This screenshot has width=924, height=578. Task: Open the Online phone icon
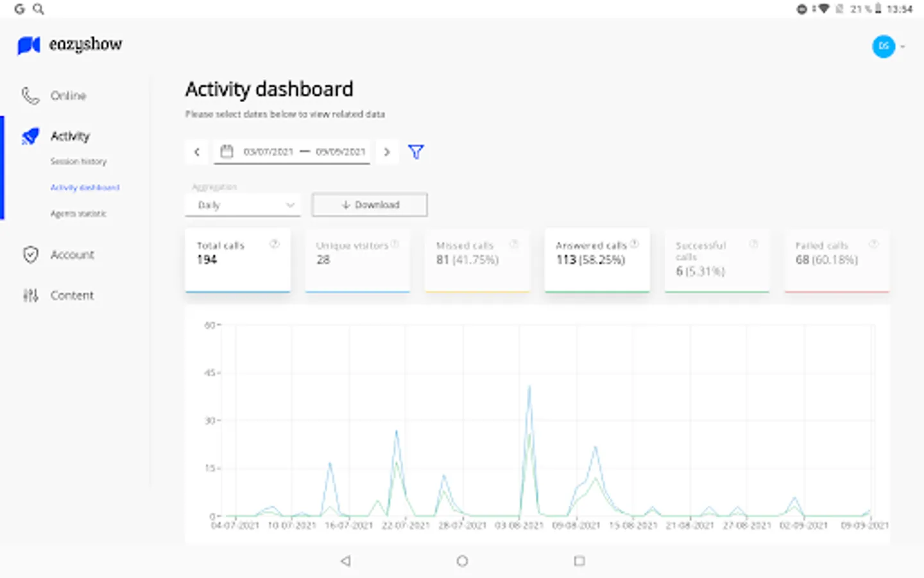point(30,96)
